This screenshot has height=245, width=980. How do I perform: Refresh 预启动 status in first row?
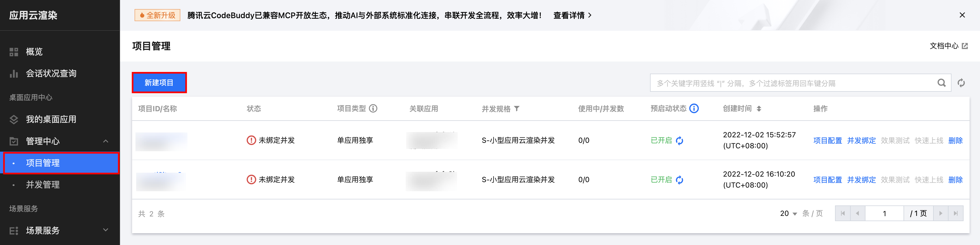click(679, 141)
